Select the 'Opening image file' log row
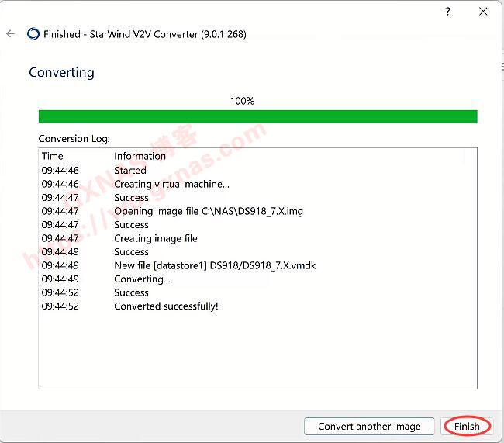504x443 pixels. tap(208, 211)
